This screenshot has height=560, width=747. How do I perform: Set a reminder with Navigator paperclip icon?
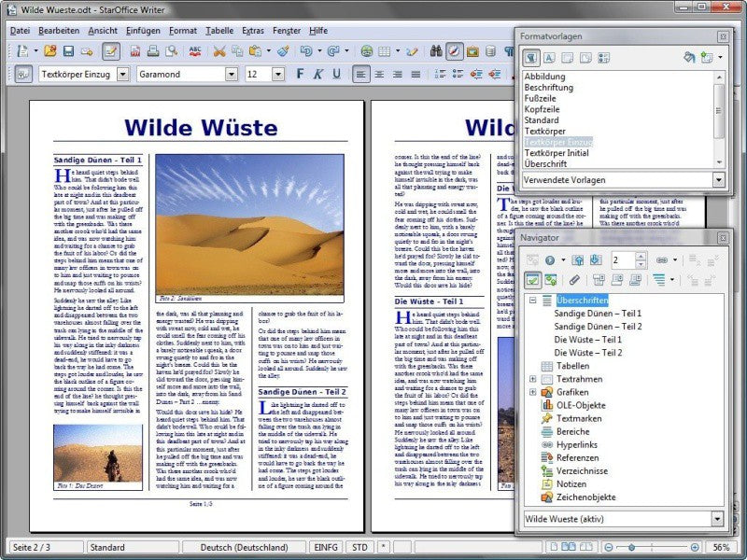tap(574, 279)
